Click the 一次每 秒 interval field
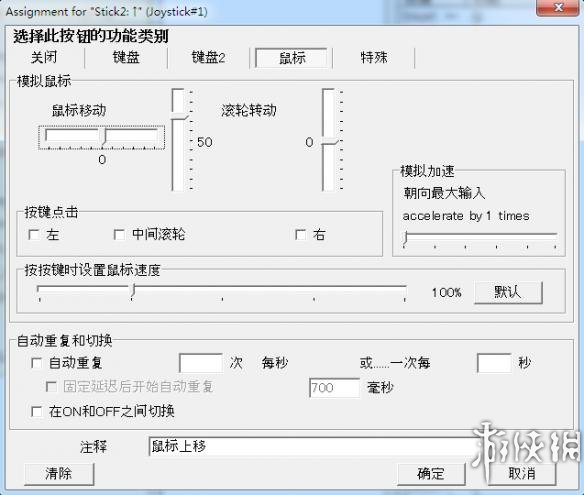 coord(494,363)
